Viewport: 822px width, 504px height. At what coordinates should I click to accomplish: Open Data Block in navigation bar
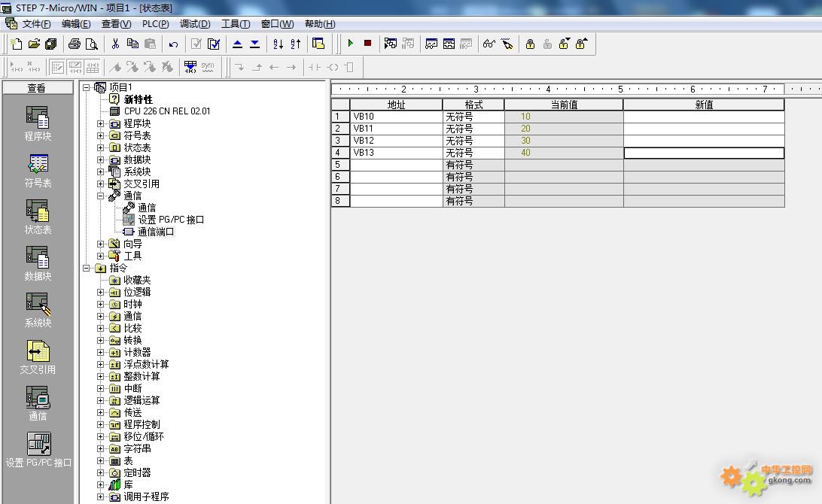click(38, 263)
